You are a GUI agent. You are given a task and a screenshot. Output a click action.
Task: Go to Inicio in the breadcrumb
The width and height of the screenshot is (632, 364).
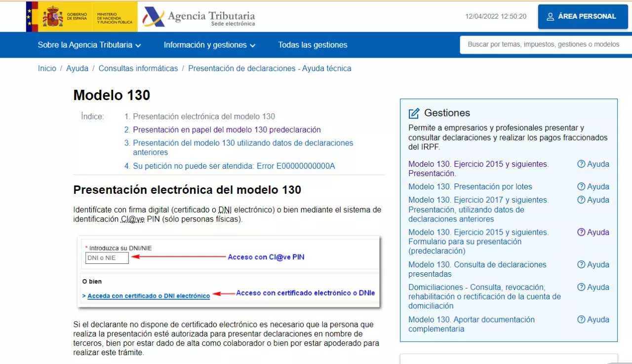coord(47,69)
